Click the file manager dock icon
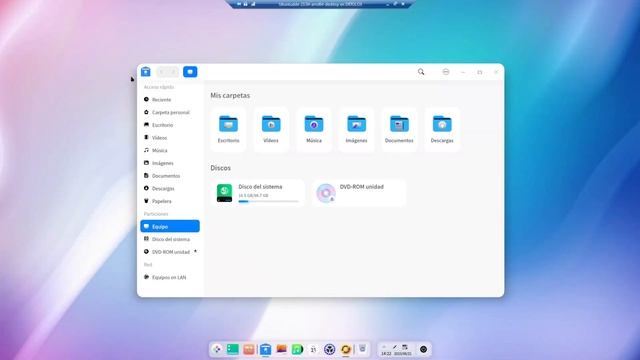Screen dimensions: 640x360 pos(265,349)
